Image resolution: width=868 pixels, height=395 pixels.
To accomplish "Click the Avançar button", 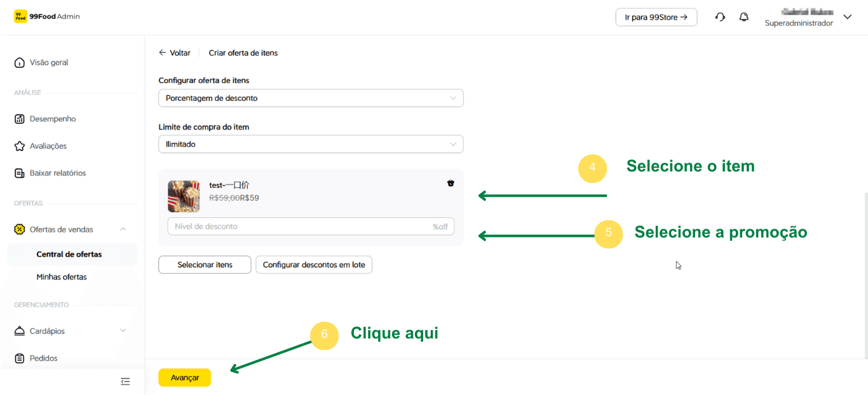I will 184,378.
